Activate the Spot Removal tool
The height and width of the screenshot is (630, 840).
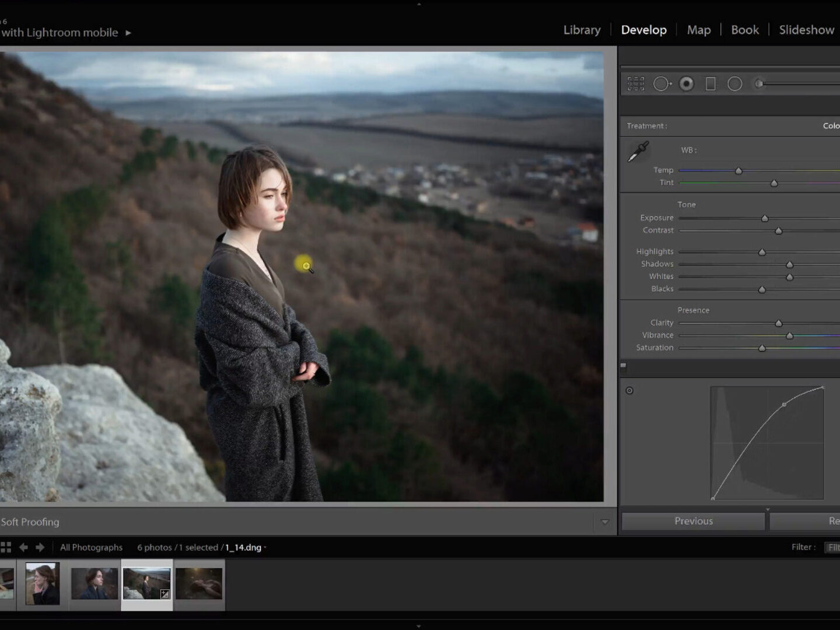661,84
